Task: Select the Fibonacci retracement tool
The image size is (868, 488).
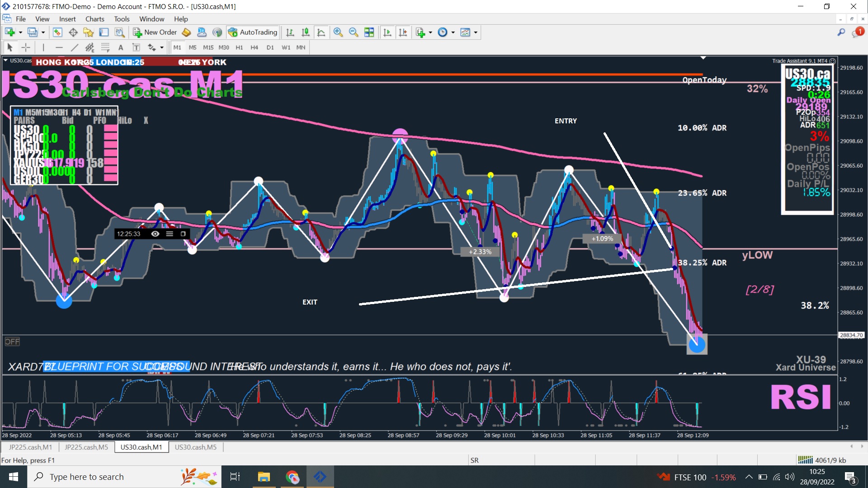Action: pos(105,47)
